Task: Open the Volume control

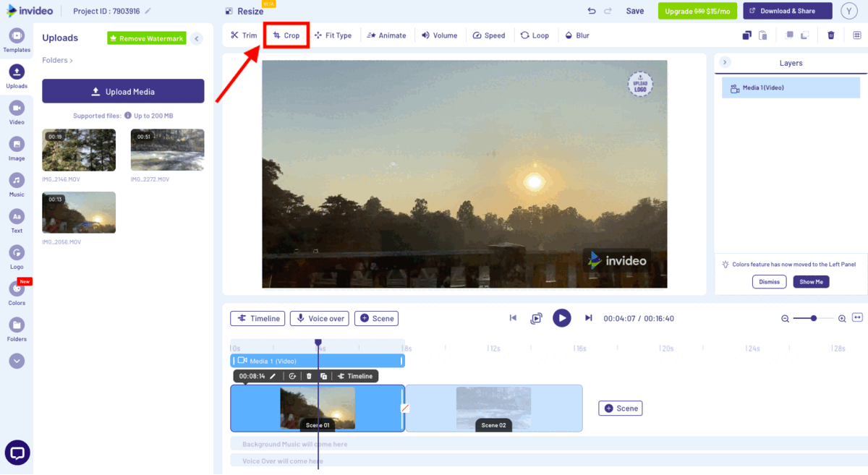Action: click(x=439, y=35)
